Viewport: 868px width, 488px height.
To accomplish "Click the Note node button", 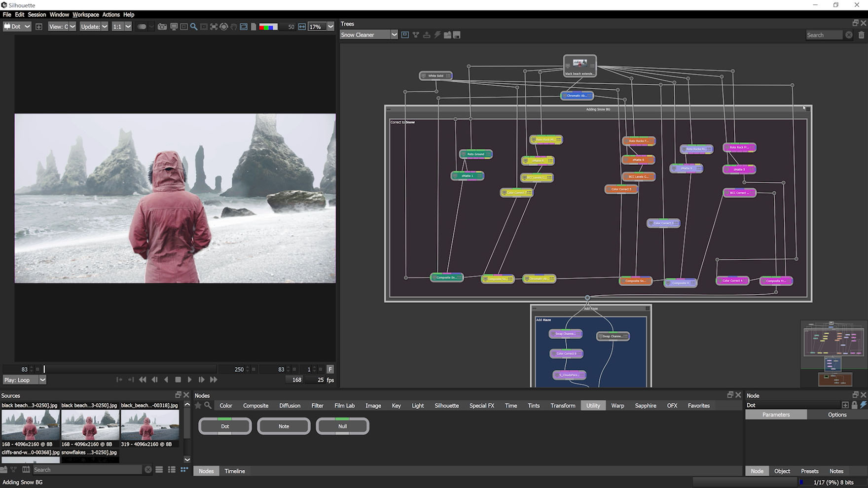I will tap(284, 426).
